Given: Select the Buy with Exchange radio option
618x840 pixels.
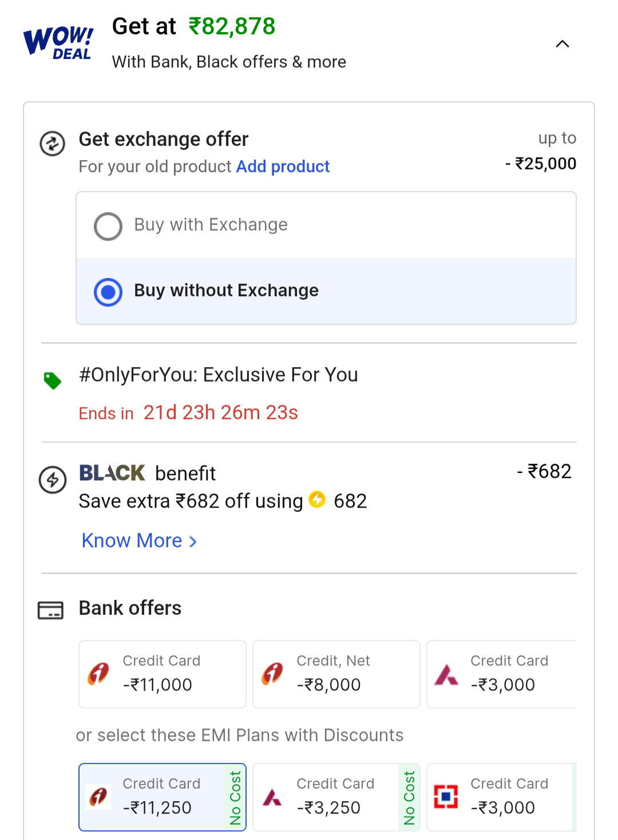Looking at the screenshot, I should [x=108, y=226].
